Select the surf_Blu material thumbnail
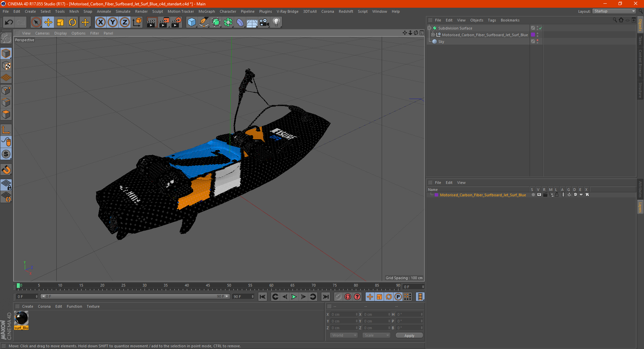Image resolution: width=644 pixels, height=349 pixels. [21, 318]
